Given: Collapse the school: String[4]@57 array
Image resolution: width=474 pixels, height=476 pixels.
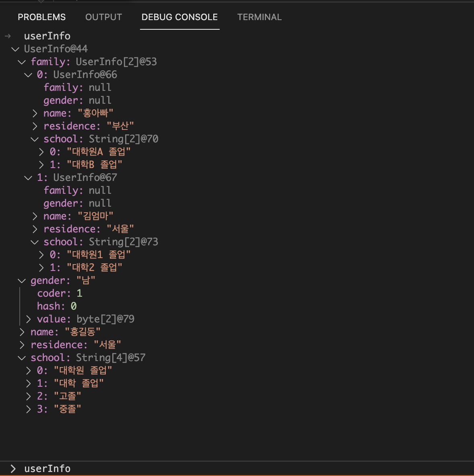Looking at the screenshot, I should pyautogui.click(x=22, y=357).
